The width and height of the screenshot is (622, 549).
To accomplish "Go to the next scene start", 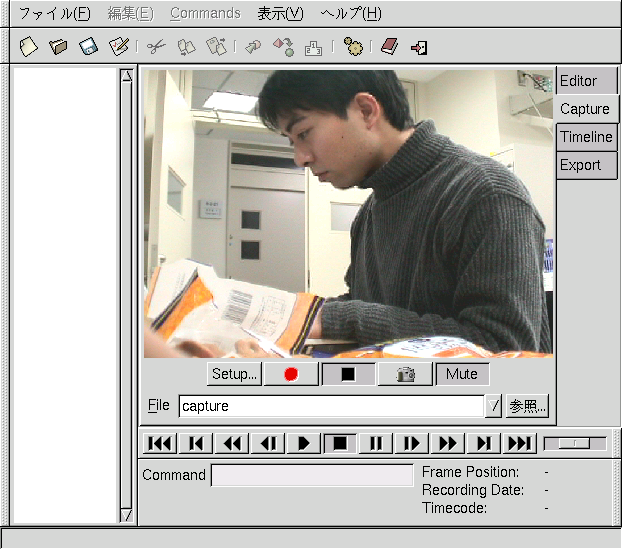I will pos(484,443).
